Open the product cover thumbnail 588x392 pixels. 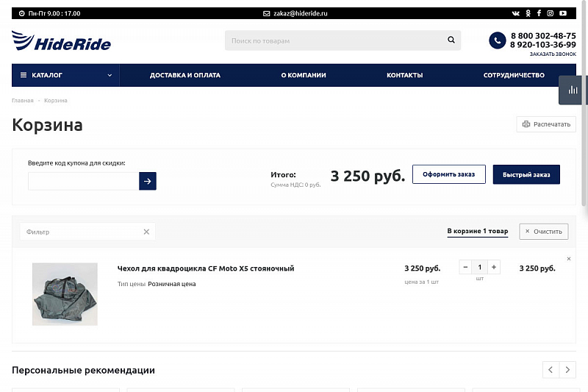(x=65, y=294)
